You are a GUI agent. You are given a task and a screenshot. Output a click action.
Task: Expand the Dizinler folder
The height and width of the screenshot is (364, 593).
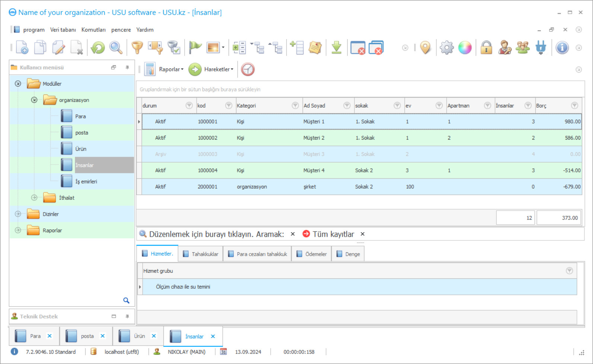pyautogui.click(x=18, y=214)
